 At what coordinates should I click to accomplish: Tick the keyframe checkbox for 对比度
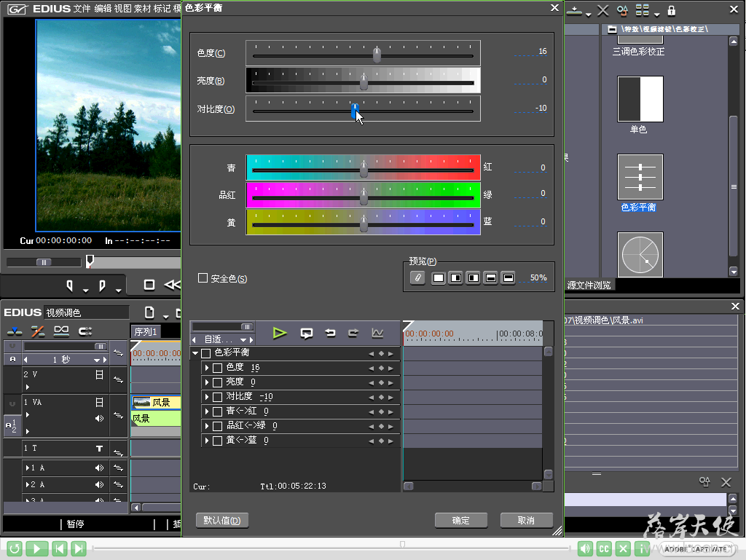(x=217, y=397)
